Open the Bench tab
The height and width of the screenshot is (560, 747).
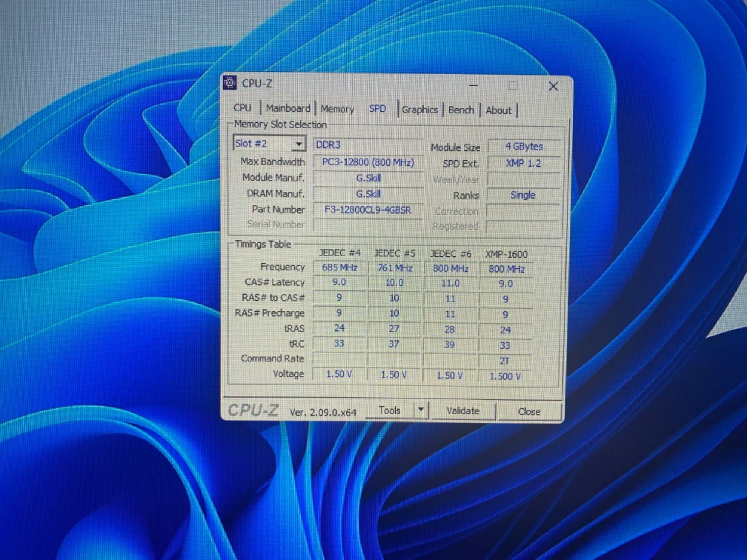[461, 110]
